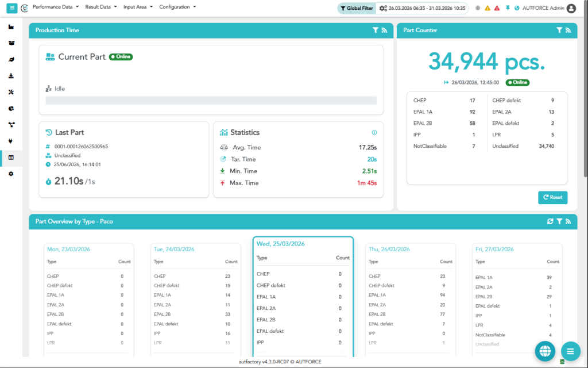The image size is (588, 368).
Task: Open the settings gear icon in sidebar
Action: pyautogui.click(x=11, y=174)
